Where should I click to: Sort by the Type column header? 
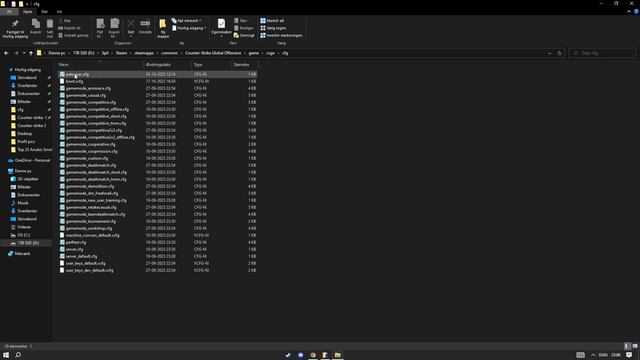(211, 64)
